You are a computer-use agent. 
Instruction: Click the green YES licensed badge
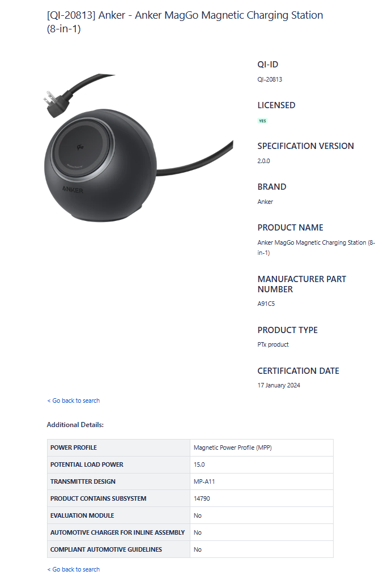[x=262, y=121]
